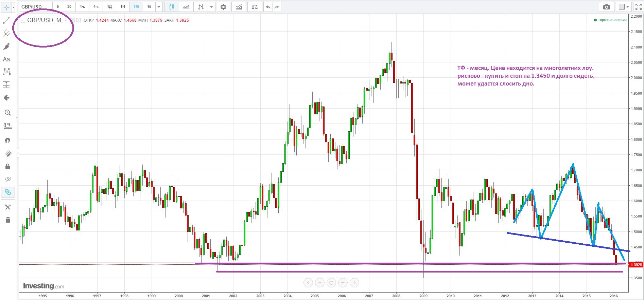Click the reset chart circular button
Screen dimensions: 644x300
click(331, 283)
